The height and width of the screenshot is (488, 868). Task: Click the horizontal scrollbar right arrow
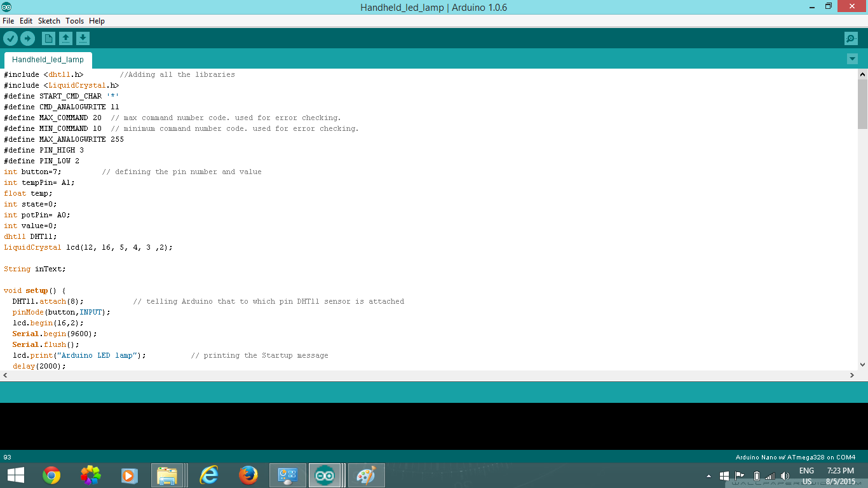point(853,376)
